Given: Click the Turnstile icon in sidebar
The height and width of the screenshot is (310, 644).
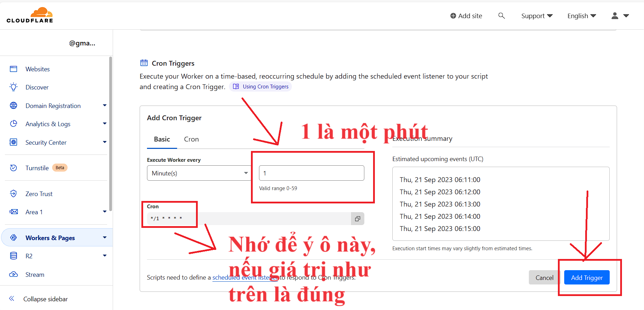Looking at the screenshot, I should pyautogui.click(x=14, y=168).
